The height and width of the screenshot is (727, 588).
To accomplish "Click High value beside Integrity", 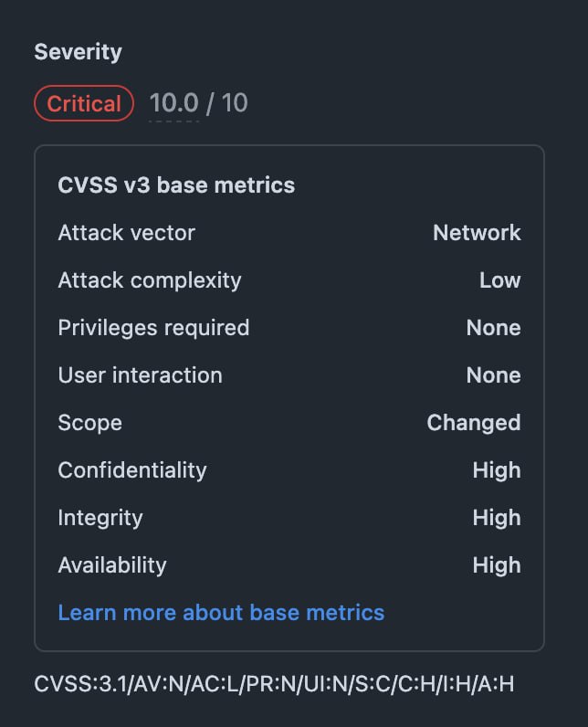I will point(497,518).
